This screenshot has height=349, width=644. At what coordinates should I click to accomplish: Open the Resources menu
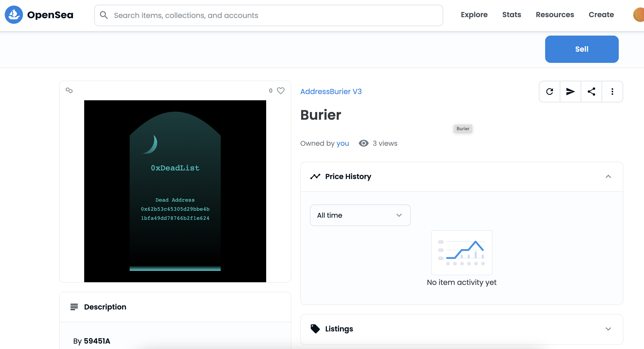click(555, 15)
